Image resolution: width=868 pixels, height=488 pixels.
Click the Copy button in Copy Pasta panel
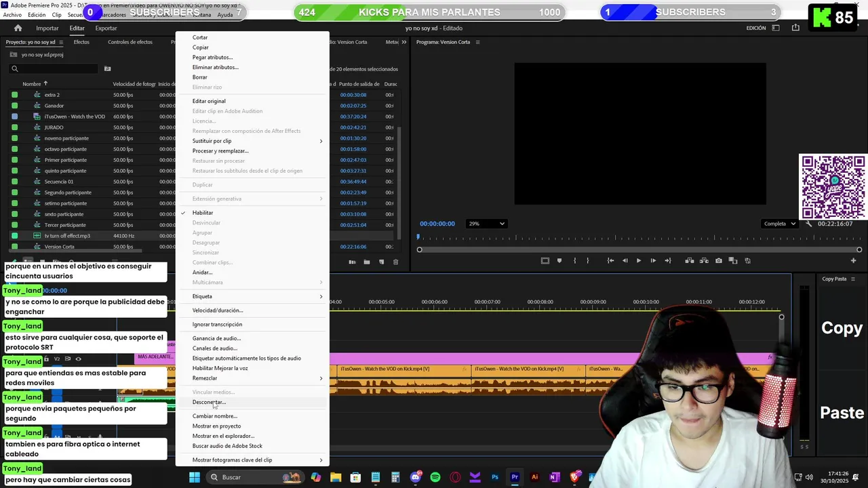842,328
